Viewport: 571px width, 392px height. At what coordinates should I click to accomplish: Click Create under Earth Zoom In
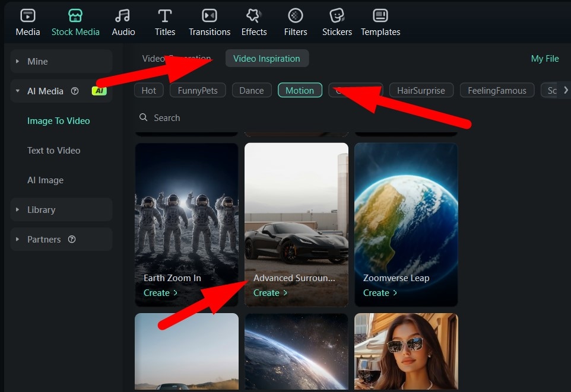160,292
